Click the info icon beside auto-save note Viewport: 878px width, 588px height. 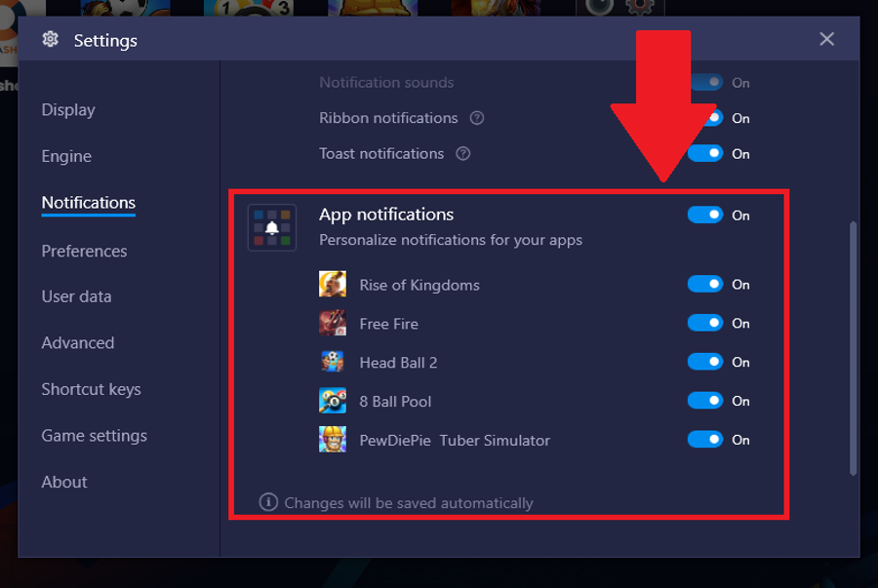coord(268,502)
